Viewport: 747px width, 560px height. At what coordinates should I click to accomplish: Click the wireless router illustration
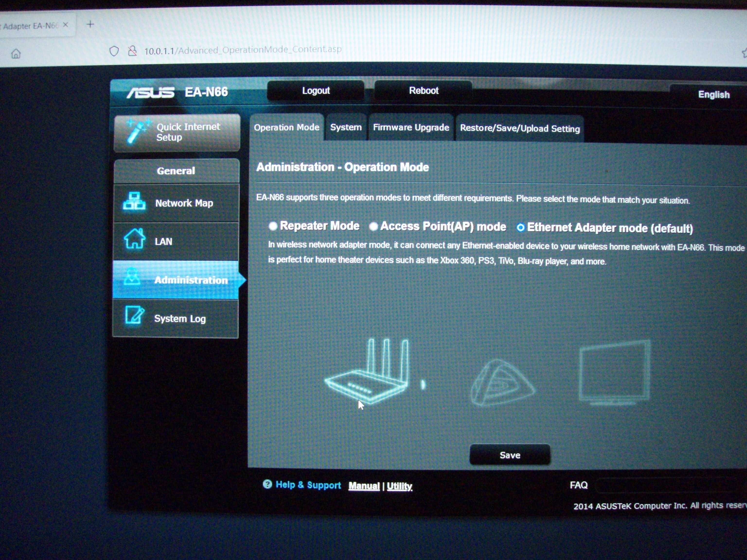click(x=367, y=371)
